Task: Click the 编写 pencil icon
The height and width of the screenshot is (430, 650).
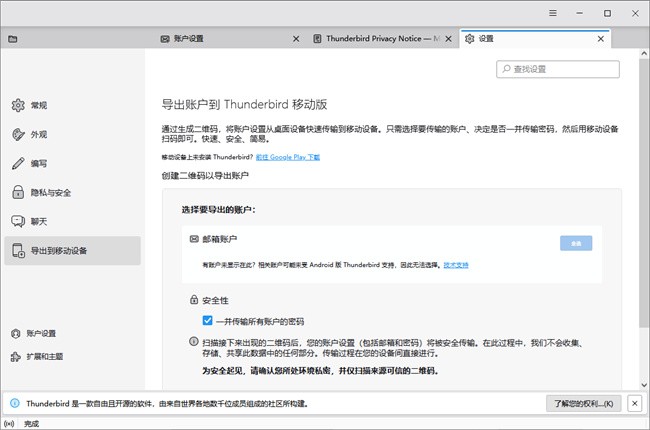Action: tap(18, 164)
